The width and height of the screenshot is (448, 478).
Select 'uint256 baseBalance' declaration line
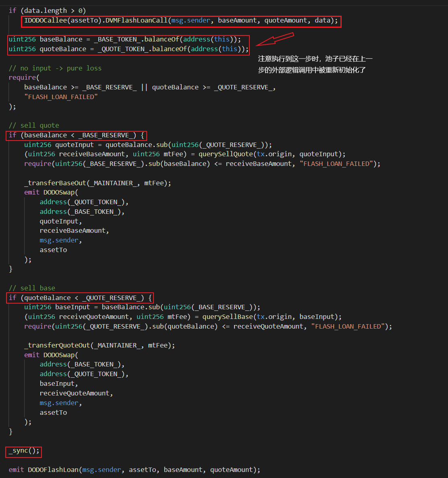coord(125,39)
